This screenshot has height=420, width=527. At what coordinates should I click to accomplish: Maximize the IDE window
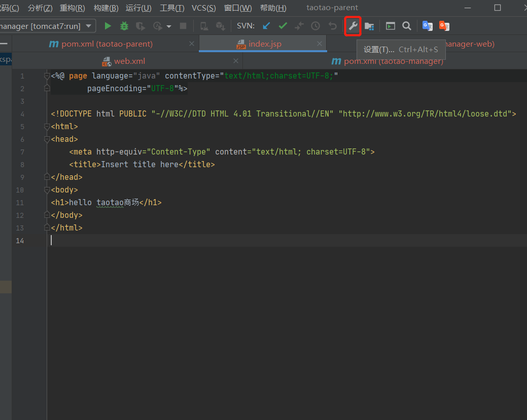(498, 8)
